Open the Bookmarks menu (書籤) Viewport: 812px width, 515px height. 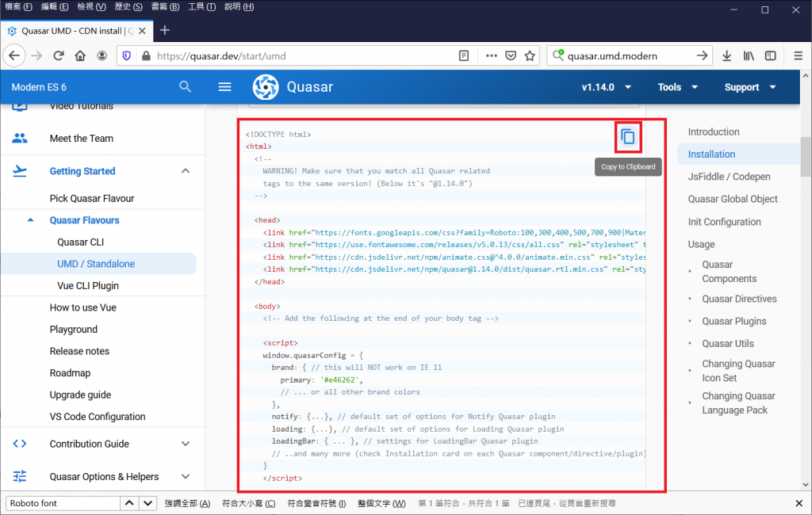pyautogui.click(x=165, y=6)
